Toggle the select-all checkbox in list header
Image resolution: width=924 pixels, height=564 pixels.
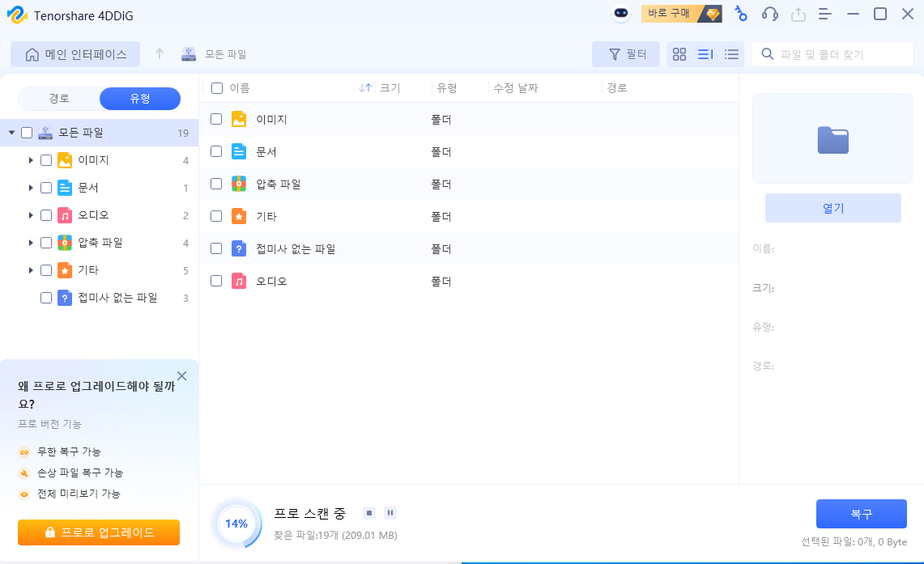[217, 88]
